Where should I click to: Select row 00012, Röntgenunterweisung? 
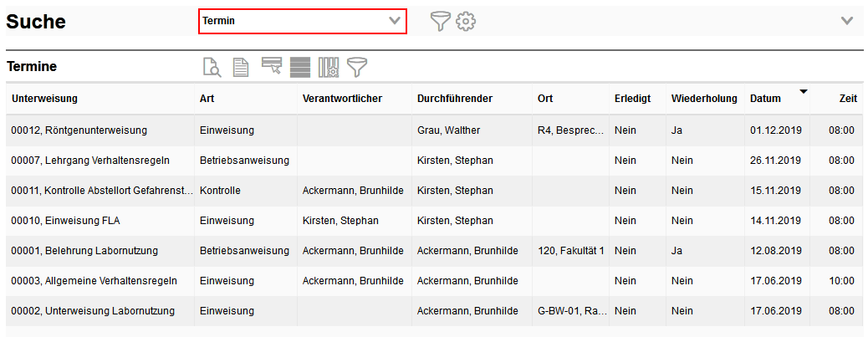click(x=79, y=130)
